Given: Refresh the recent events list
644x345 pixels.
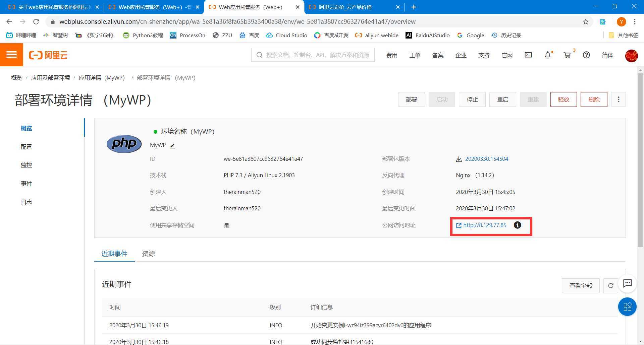Looking at the screenshot, I should pyautogui.click(x=611, y=286).
